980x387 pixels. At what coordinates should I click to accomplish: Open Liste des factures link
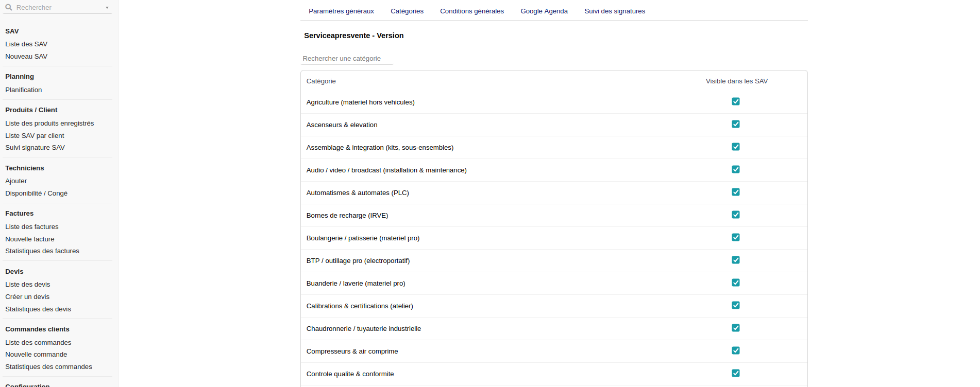[32, 227]
